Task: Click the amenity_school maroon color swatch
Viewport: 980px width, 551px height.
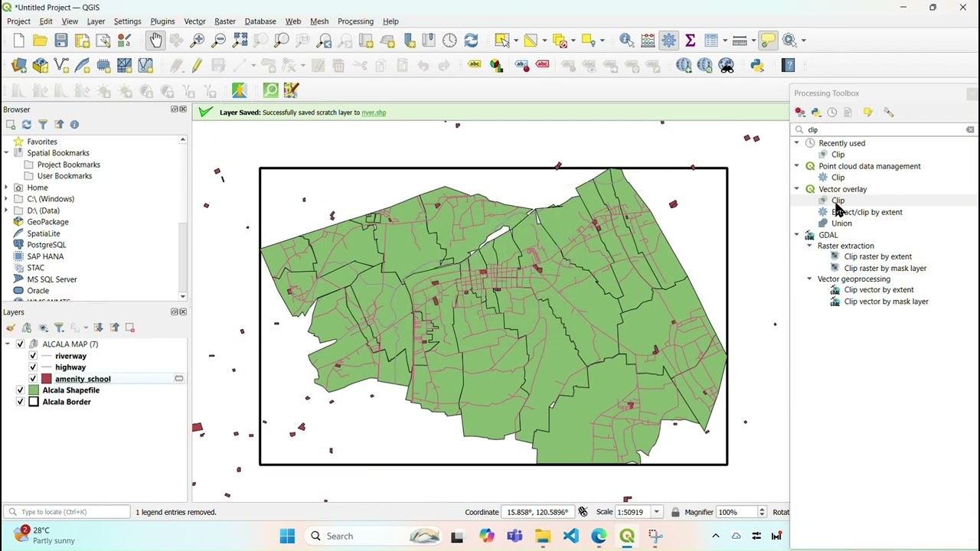Action: (46, 379)
